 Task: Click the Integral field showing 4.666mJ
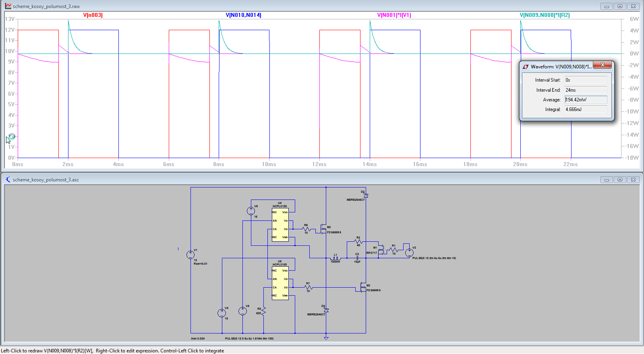tap(585, 109)
